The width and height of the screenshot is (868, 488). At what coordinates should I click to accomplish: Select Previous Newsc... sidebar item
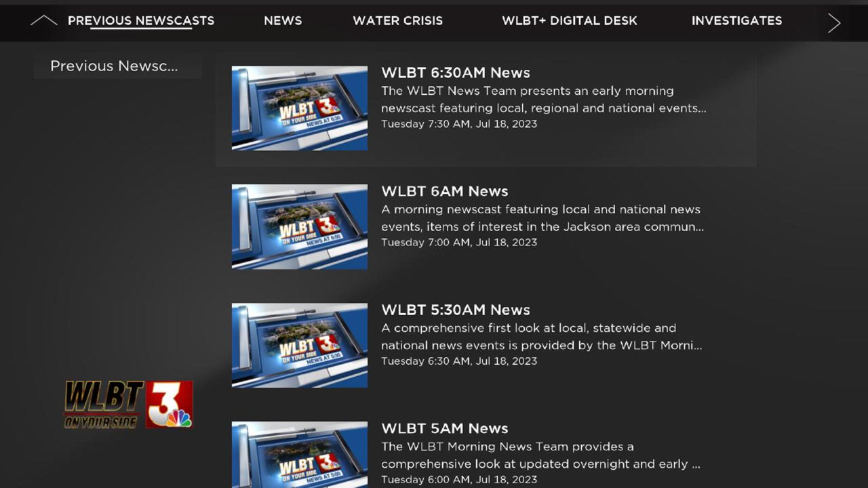pyautogui.click(x=118, y=66)
